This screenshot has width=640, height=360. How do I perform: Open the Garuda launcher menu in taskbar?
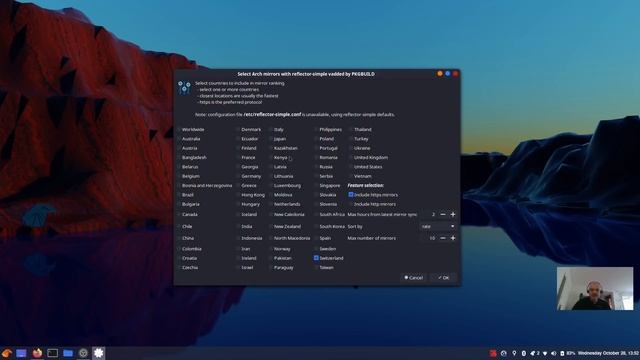click(6, 353)
